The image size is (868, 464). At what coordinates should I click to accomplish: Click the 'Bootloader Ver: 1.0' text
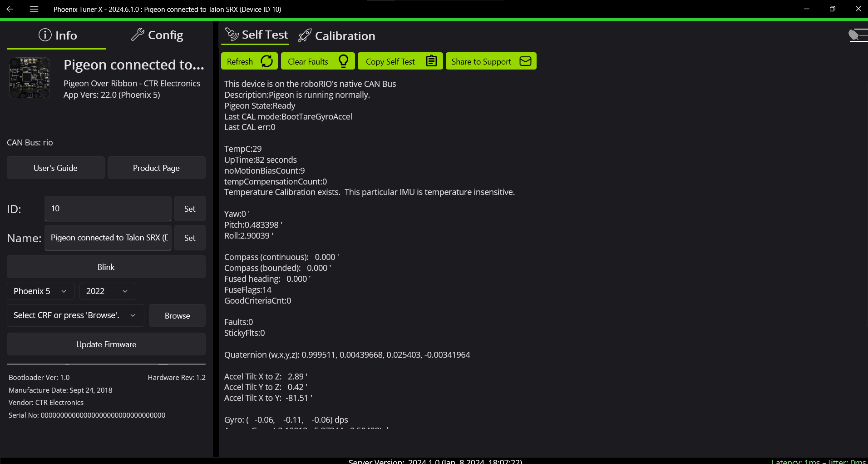click(x=39, y=377)
